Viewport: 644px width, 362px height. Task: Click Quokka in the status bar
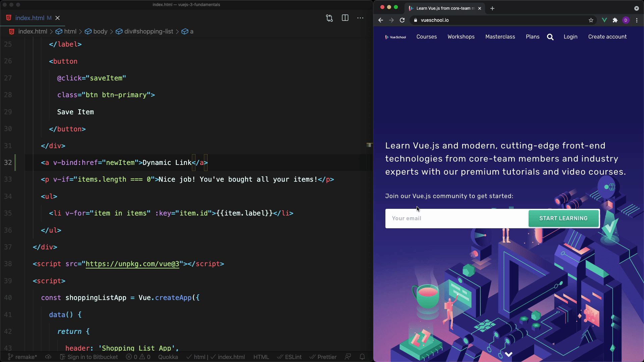pyautogui.click(x=168, y=357)
